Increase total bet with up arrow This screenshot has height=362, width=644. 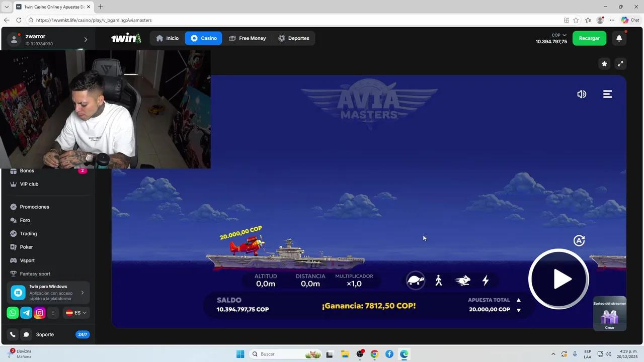coord(519,300)
